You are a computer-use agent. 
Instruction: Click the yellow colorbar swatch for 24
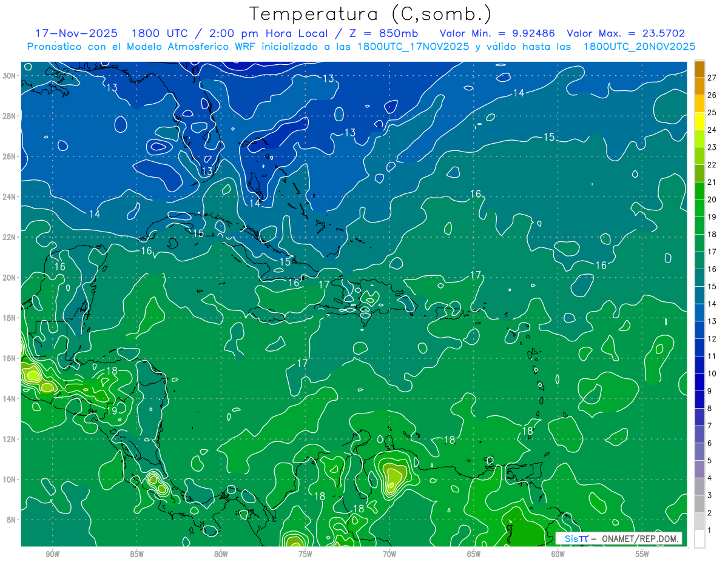point(699,121)
